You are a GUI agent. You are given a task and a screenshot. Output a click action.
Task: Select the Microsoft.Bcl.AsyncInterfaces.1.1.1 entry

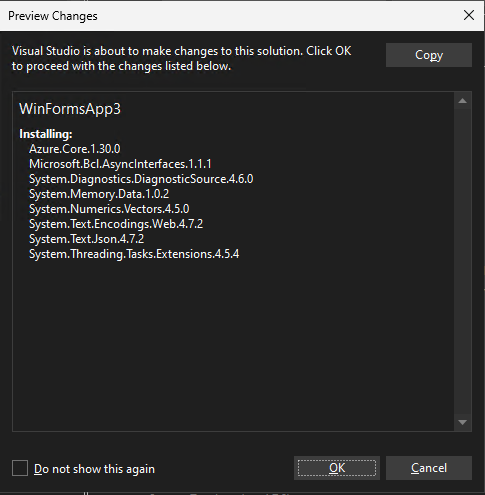point(120,164)
